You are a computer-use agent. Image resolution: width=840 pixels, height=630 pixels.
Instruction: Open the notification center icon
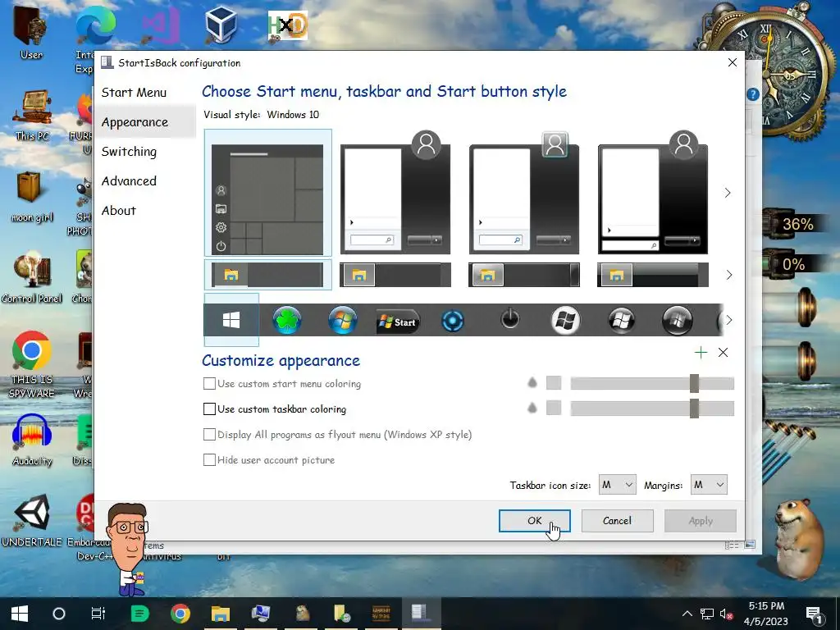tap(815, 614)
